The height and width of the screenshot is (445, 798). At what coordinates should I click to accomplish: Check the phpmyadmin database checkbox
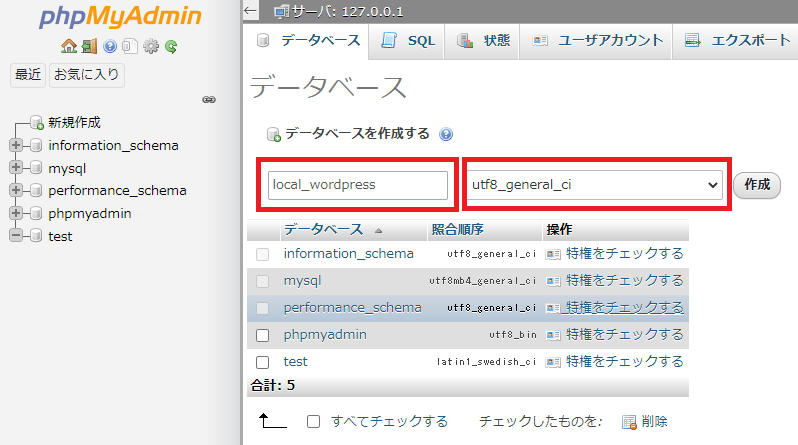(263, 335)
